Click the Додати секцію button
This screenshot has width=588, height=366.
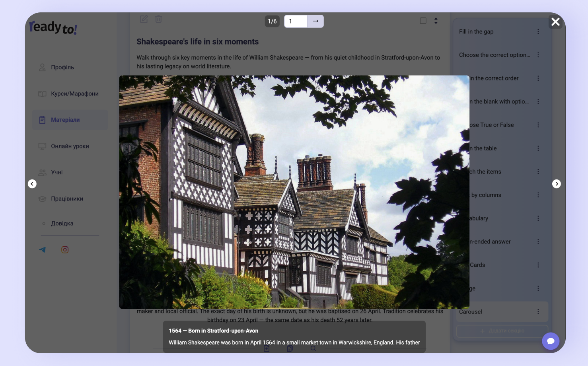(x=502, y=331)
